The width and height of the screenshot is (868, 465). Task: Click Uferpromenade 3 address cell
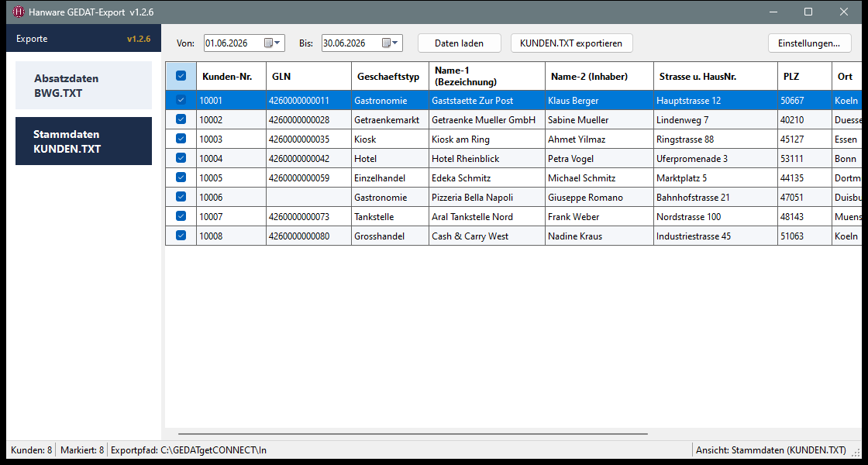[x=716, y=159]
